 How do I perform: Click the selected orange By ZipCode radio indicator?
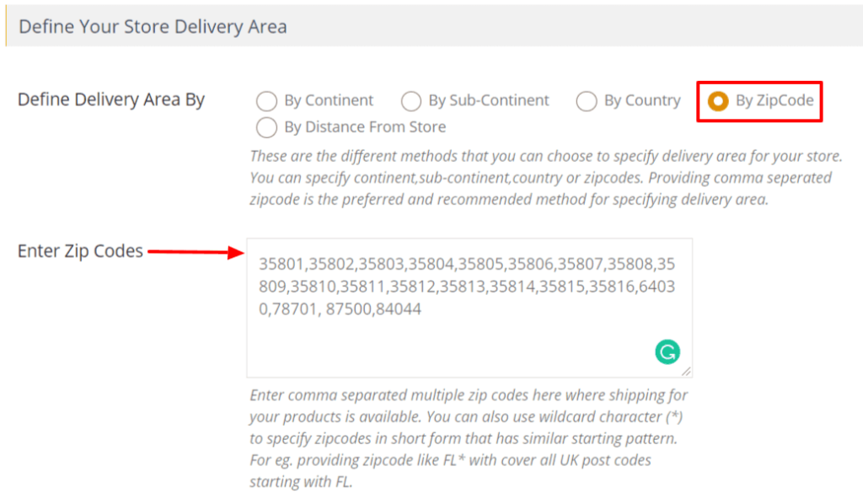718,101
